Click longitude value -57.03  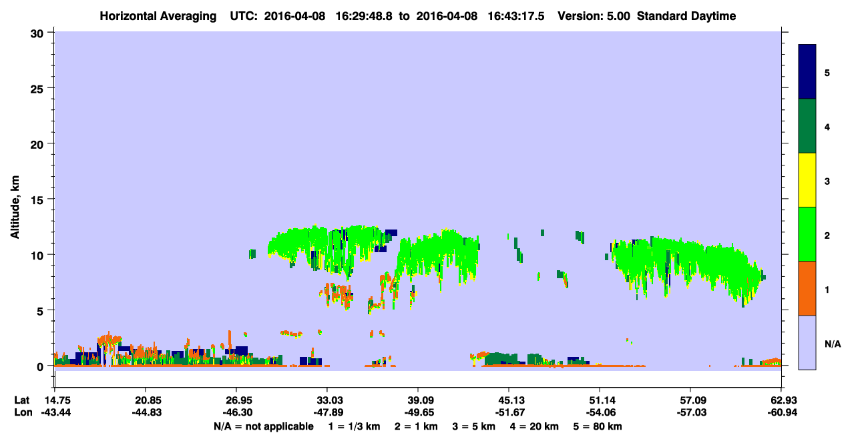tap(690, 413)
